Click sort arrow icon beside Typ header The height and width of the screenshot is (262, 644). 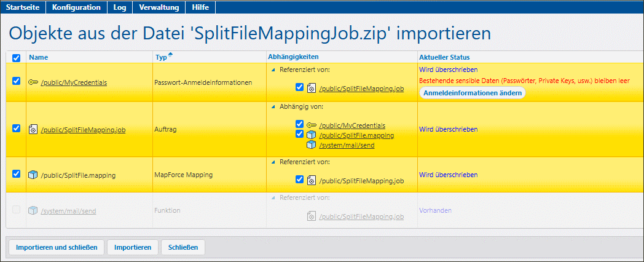pos(170,55)
